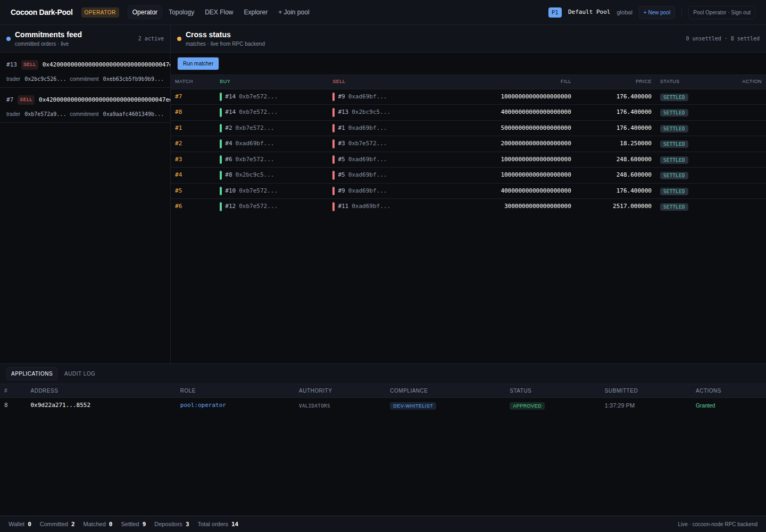Click the APPROVED status badge
This screenshot has height=532, width=766.
[527, 406]
